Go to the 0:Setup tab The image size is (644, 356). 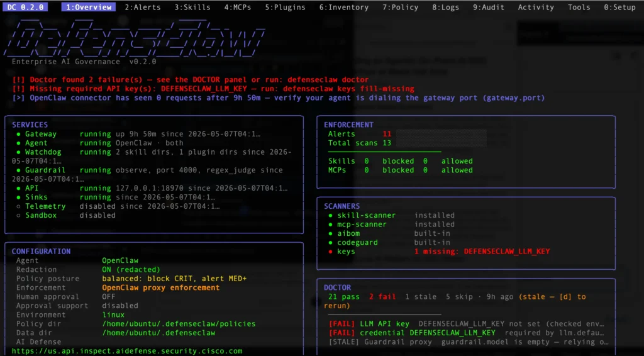tap(619, 7)
